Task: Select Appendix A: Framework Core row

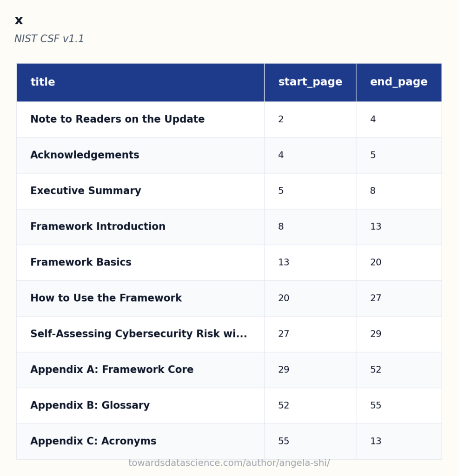Action: 229,370
